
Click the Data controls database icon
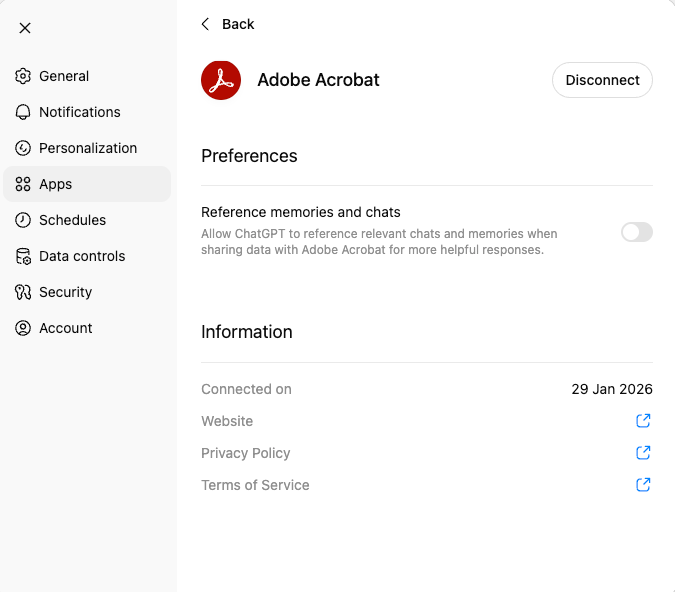coord(23,256)
